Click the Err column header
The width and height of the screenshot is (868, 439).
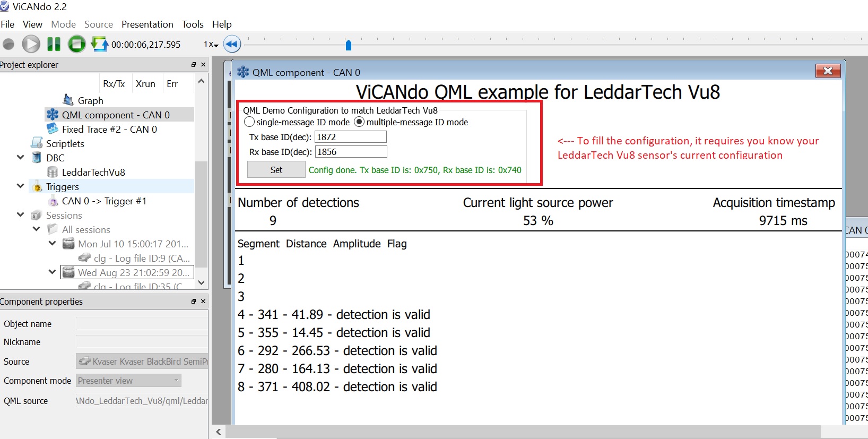[172, 84]
